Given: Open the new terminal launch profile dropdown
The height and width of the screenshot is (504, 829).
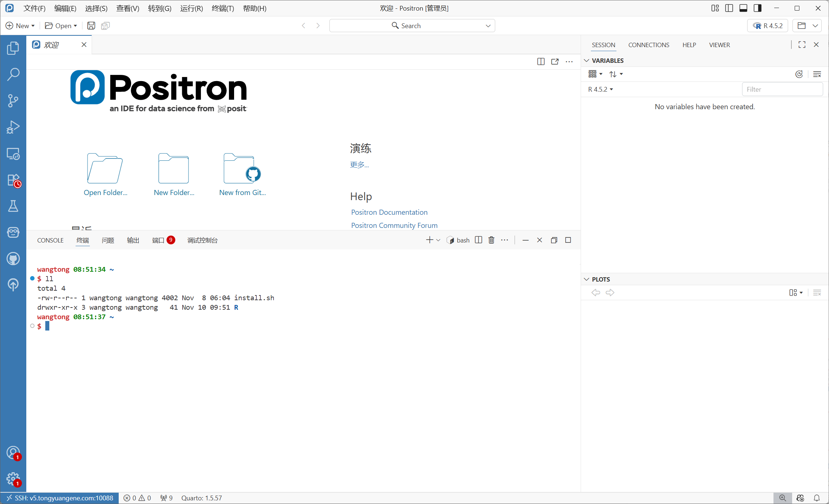Looking at the screenshot, I should 438,240.
